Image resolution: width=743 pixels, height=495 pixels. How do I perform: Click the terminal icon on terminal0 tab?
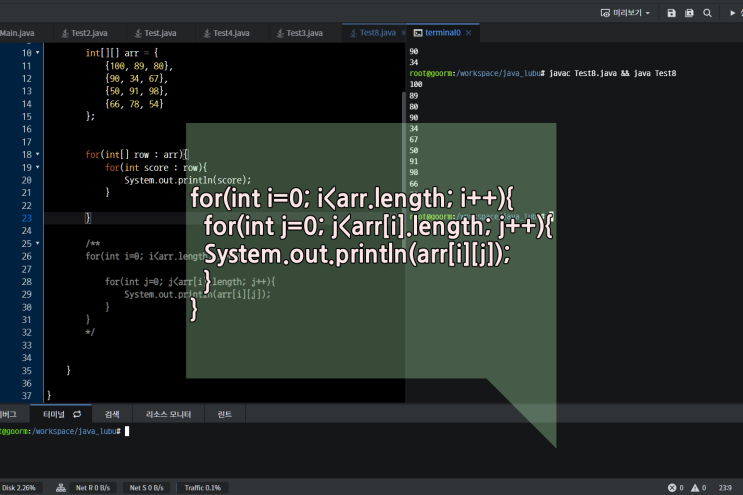coord(418,33)
